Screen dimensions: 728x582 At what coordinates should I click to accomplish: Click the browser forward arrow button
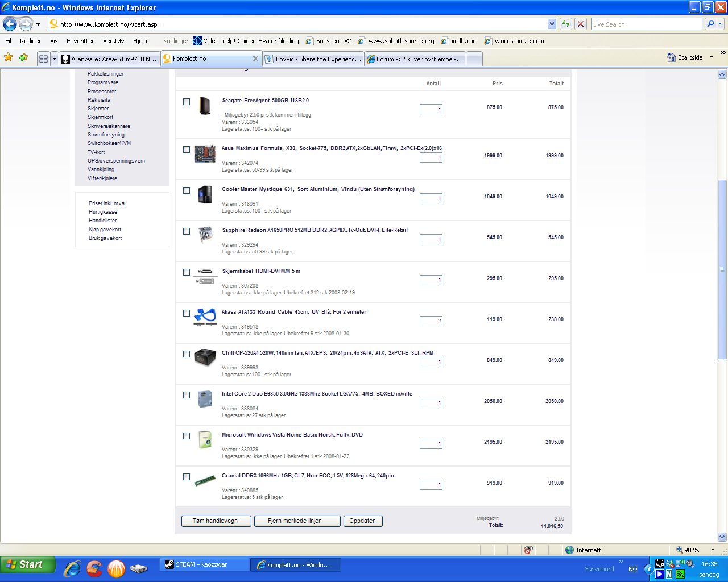[26, 24]
